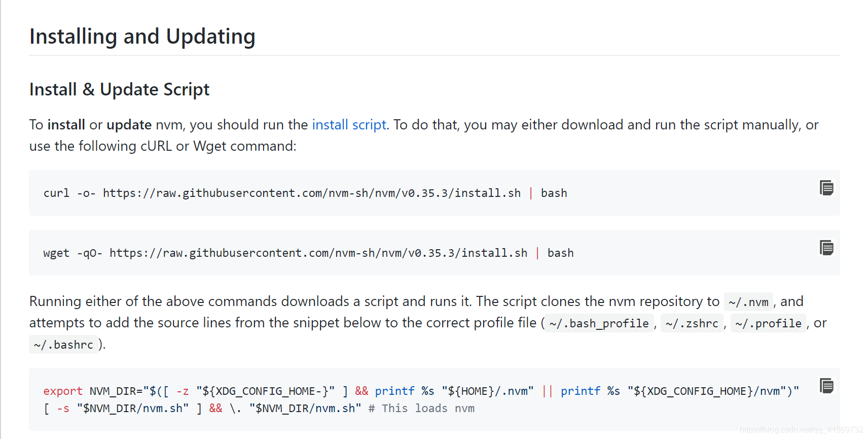Click the ~/.bashrc inline code

(x=63, y=345)
